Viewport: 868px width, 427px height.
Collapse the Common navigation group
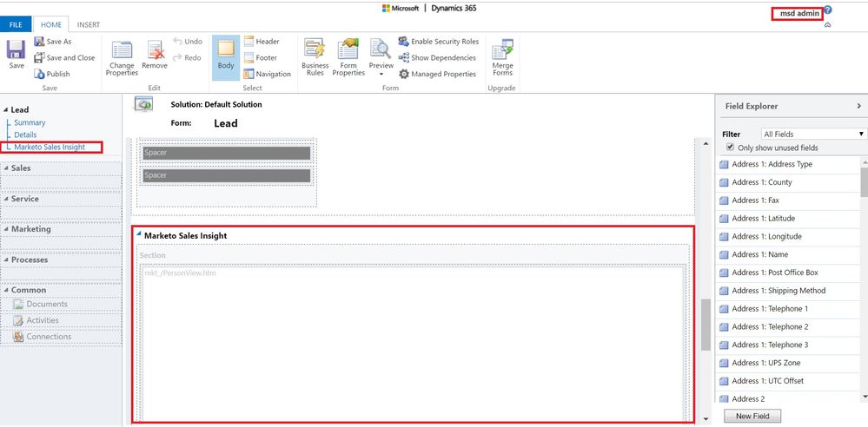pyautogui.click(x=5, y=291)
